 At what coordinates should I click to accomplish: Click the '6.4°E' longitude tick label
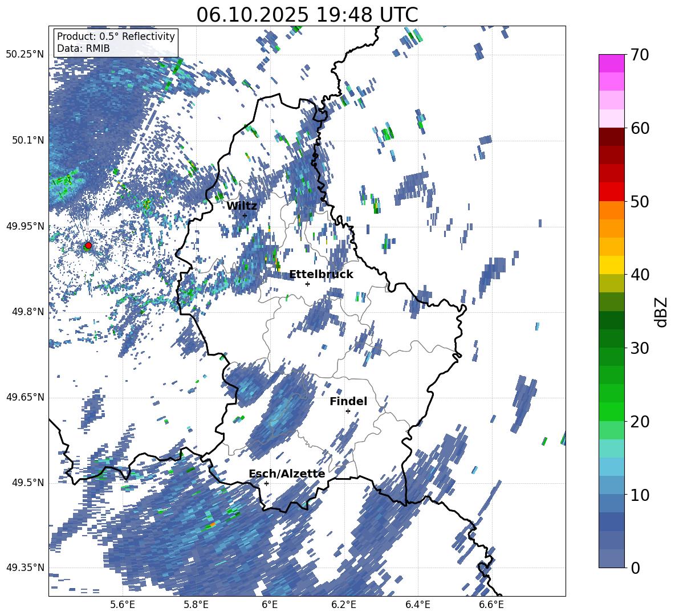(417, 605)
